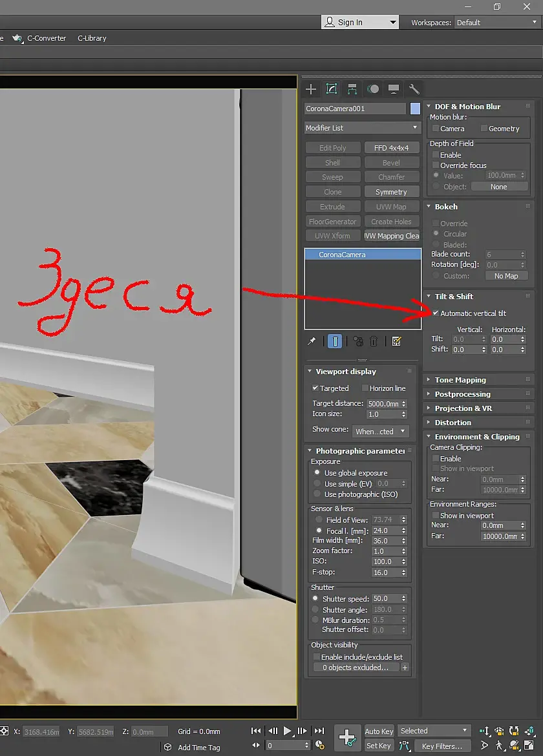Open the Utilities wrench icon

click(x=414, y=89)
